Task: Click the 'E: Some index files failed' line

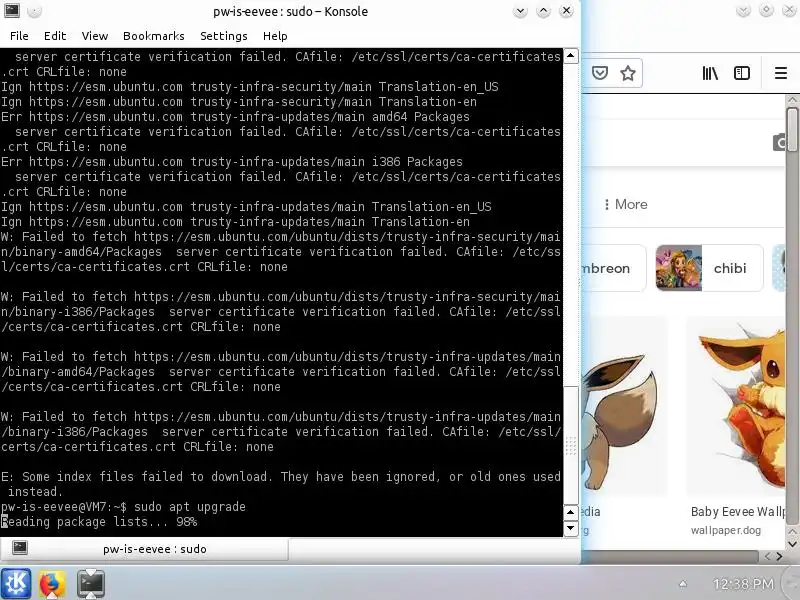Action: (x=281, y=484)
